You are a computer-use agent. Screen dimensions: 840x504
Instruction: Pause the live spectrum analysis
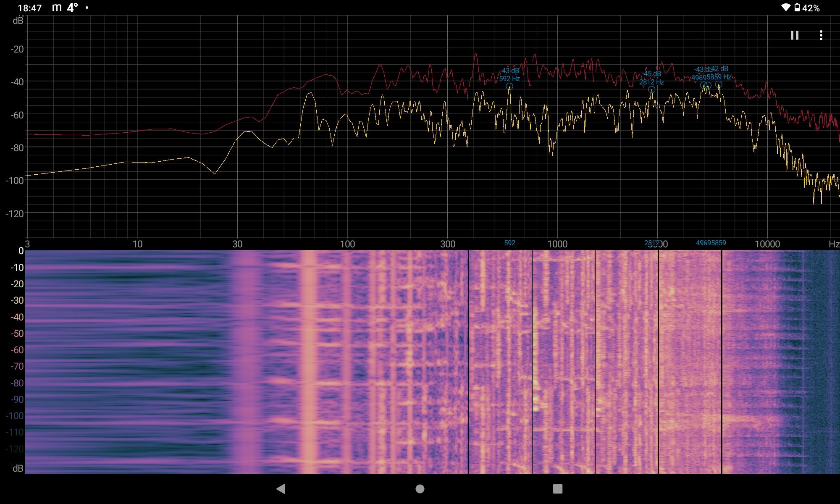(794, 35)
